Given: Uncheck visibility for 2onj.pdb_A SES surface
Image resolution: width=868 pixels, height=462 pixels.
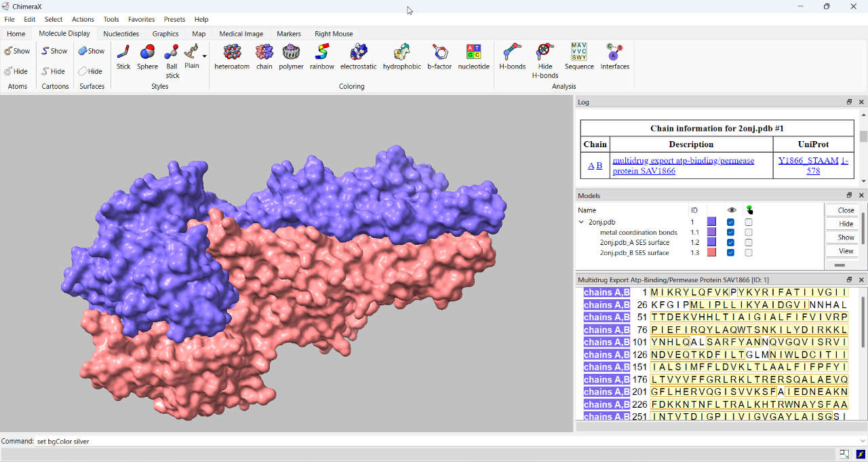Looking at the screenshot, I should [730, 242].
